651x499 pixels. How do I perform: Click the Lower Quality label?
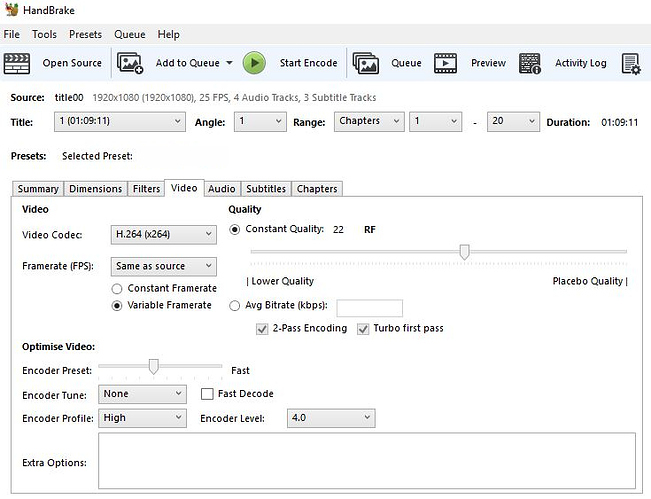(x=282, y=281)
